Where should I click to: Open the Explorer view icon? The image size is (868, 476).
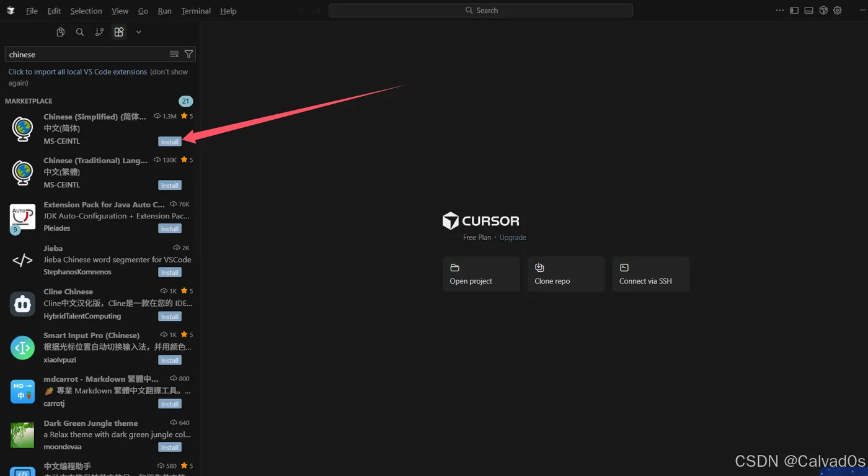61,32
